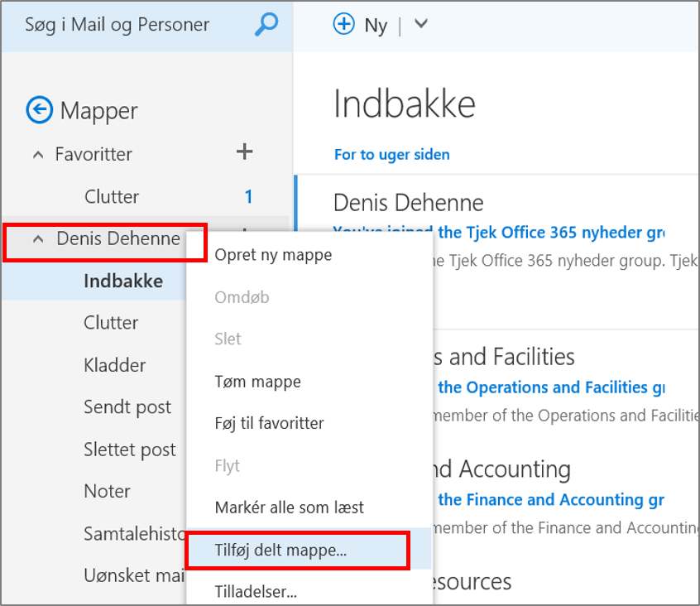Image resolution: width=700 pixels, height=606 pixels.
Task: Open the Kladder folder
Action: [115, 365]
